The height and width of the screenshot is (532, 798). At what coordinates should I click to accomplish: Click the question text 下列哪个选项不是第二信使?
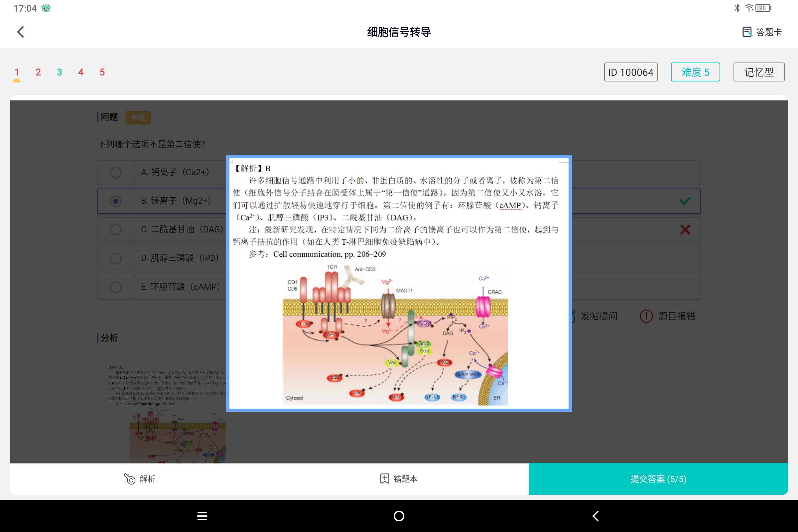pyautogui.click(x=151, y=144)
